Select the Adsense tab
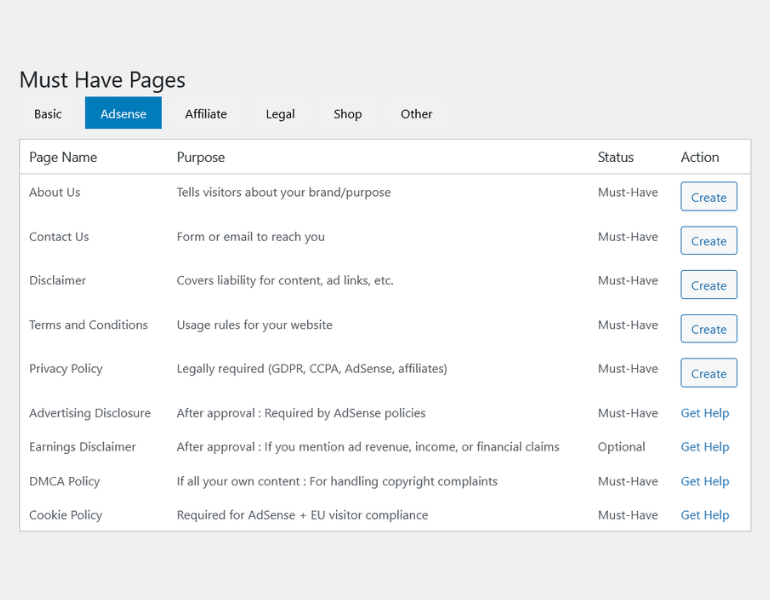The image size is (770, 600). point(123,113)
